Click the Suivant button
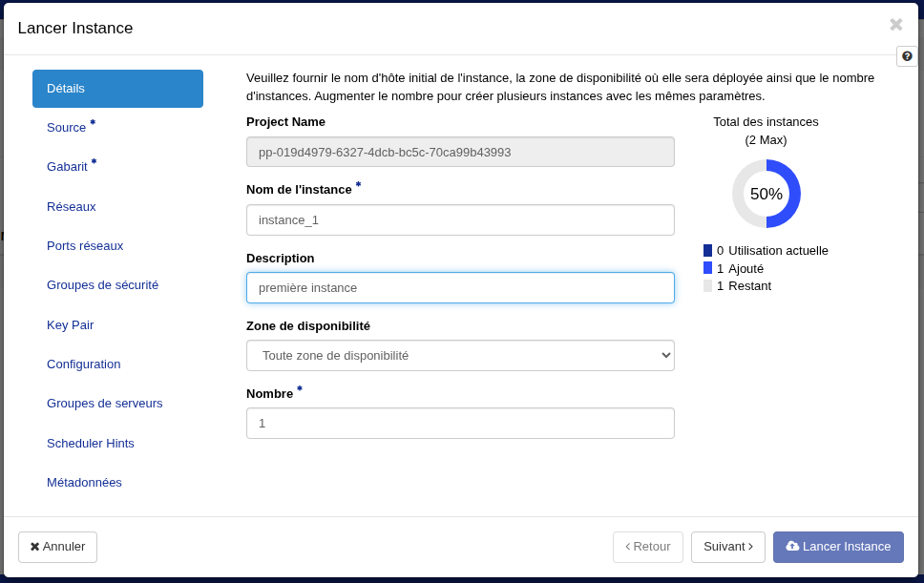The width and height of the screenshot is (924, 583). point(727,547)
